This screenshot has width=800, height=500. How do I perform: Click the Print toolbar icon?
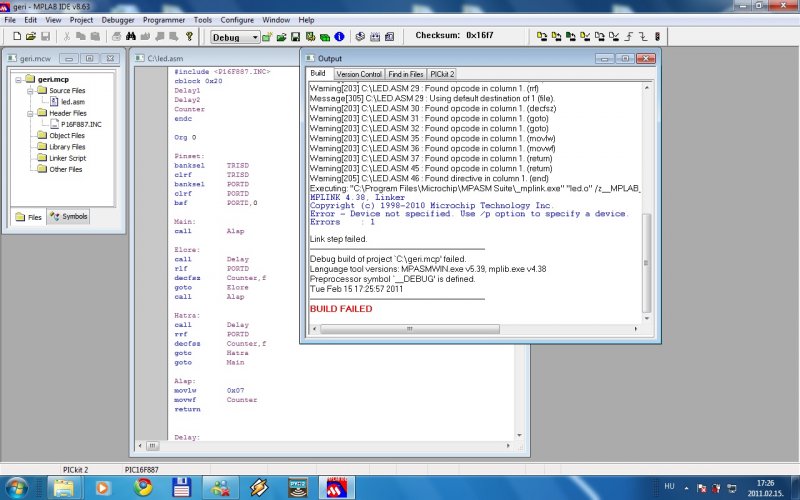pyautogui.click(x=116, y=36)
